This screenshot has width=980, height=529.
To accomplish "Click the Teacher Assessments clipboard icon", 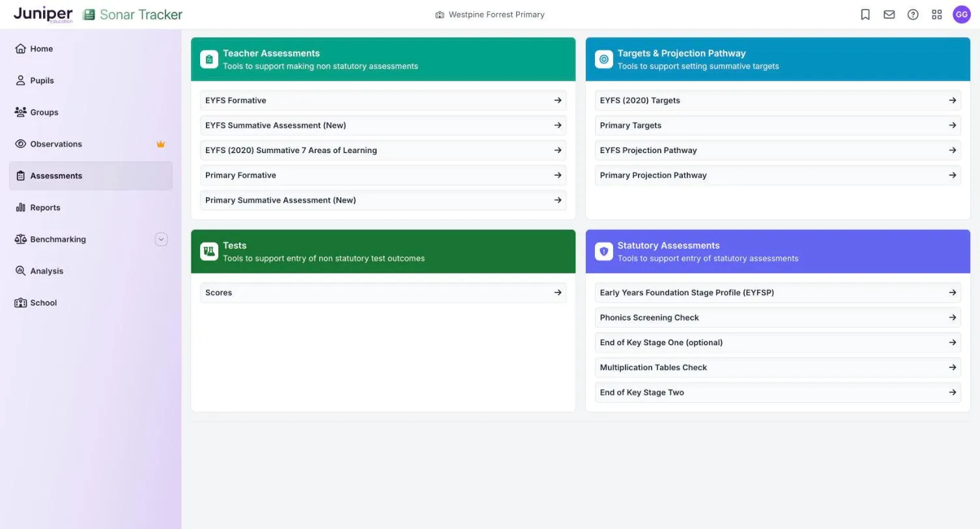I will pos(209,59).
